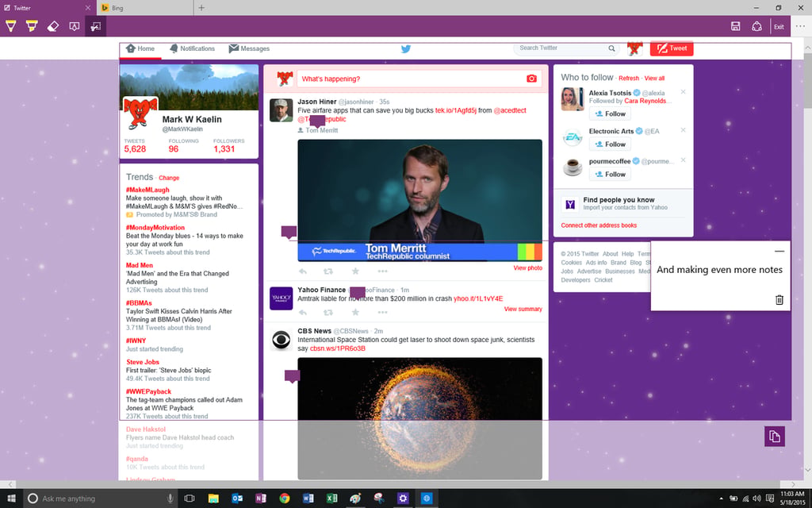Image resolution: width=812 pixels, height=508 pixels.
Task: Click View all in Who to follow
Action: [x=654, y=79]
